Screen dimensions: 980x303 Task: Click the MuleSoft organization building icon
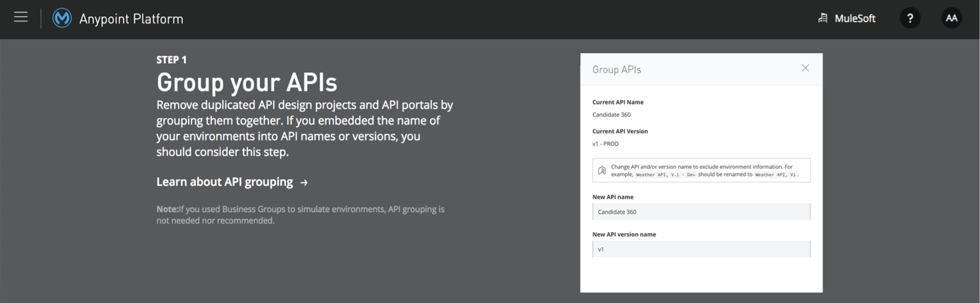(822, 18)
